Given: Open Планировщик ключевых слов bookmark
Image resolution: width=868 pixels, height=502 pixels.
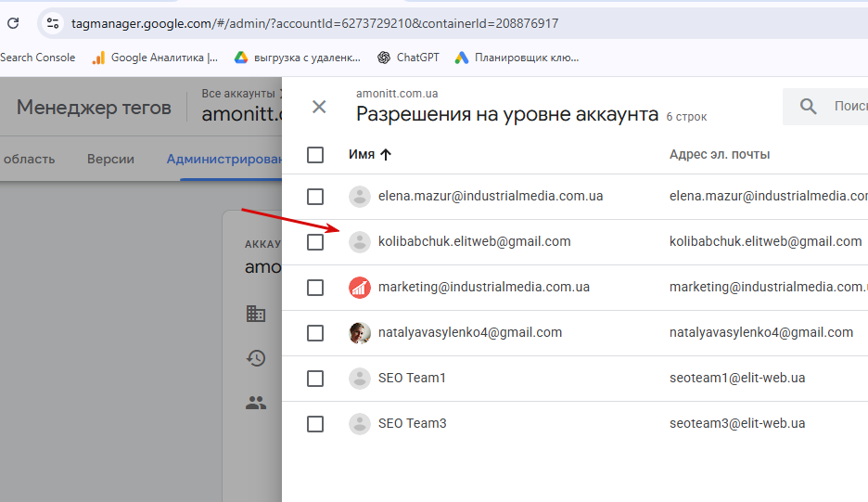Looking at the screenshot, I should coord(517,58).
